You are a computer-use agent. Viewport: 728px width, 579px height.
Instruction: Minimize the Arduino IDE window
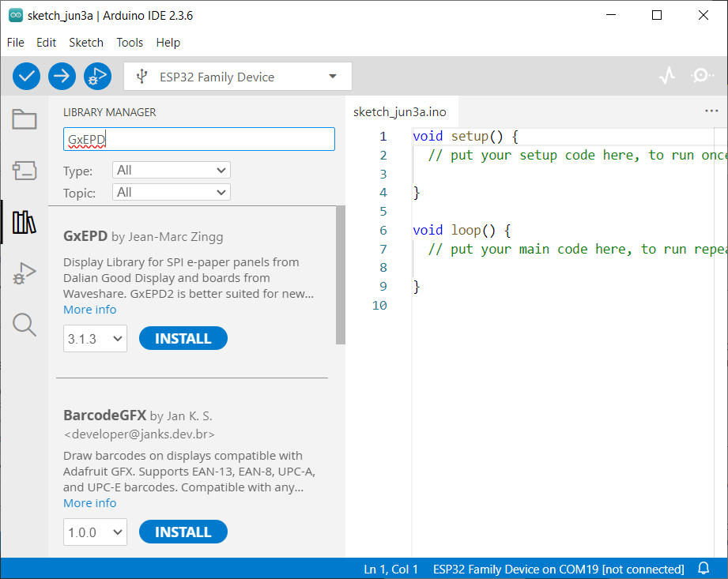point(611,15)
